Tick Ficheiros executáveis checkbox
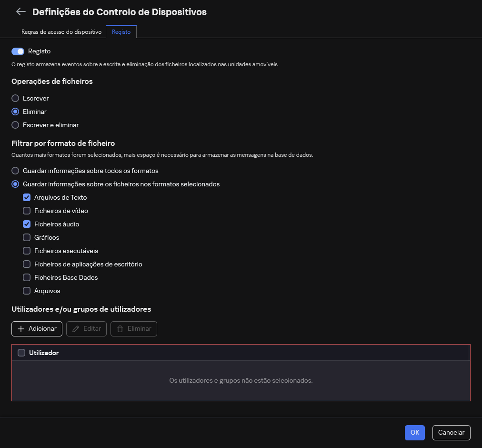This screenshot has height=448, width=482. coord(27,251)
